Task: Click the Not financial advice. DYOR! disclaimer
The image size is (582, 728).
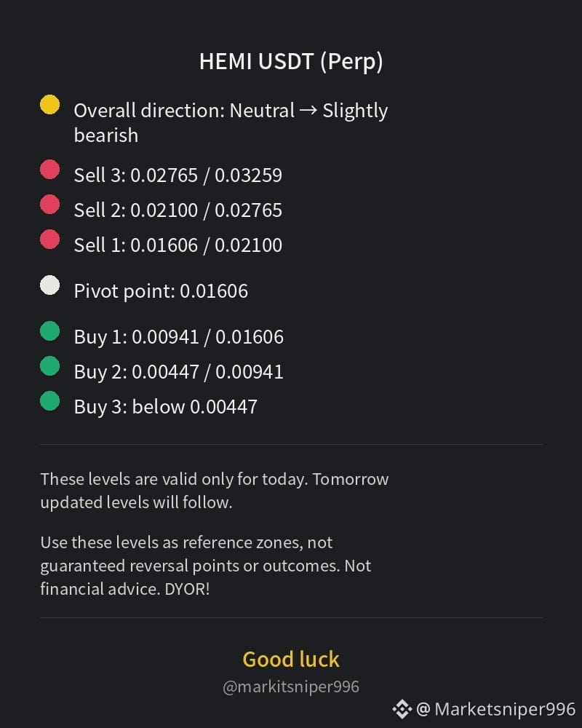Action: click(x=206, y=577)
